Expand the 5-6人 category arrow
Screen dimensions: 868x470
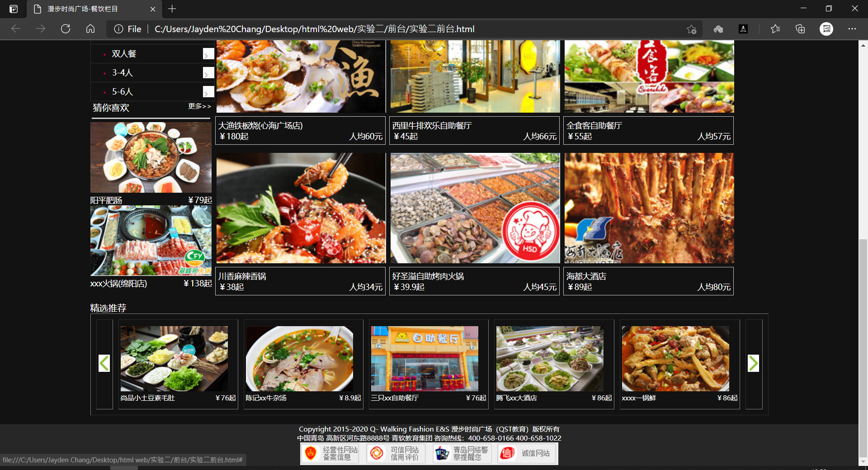[208, 92]
